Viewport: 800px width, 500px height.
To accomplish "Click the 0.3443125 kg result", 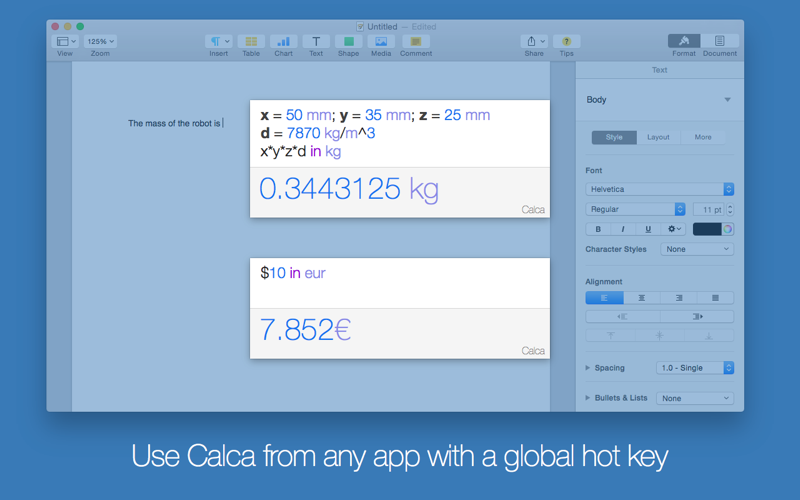I will pyautogui.click(x=349, y=189).
